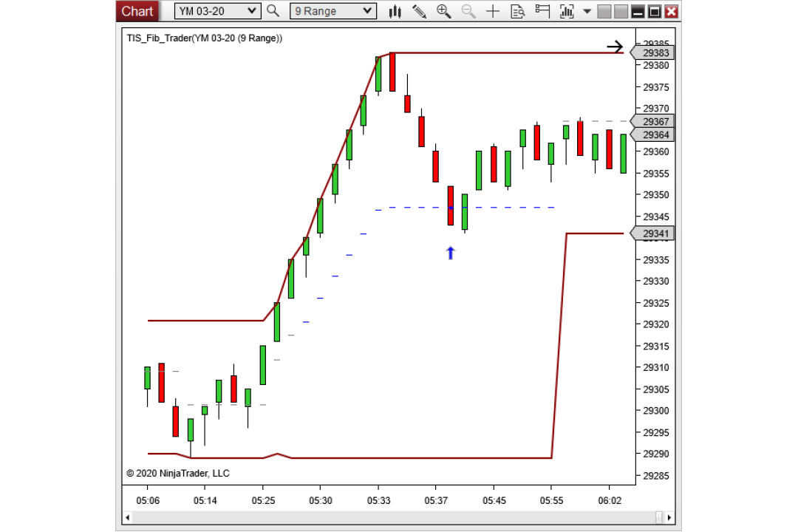Click the 29300 price axis label
The height and width of the screenshot is (532, 798).
(x=656, y=411)
